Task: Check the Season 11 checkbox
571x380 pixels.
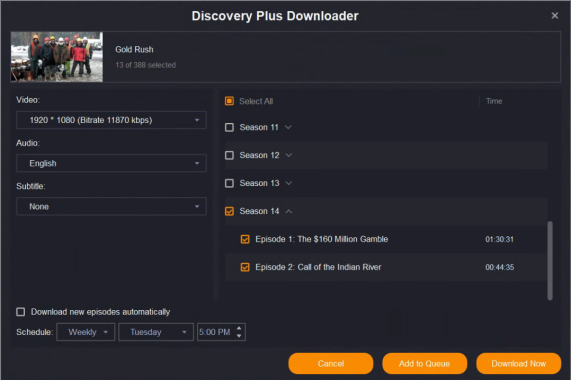Action: click(229, 127)
